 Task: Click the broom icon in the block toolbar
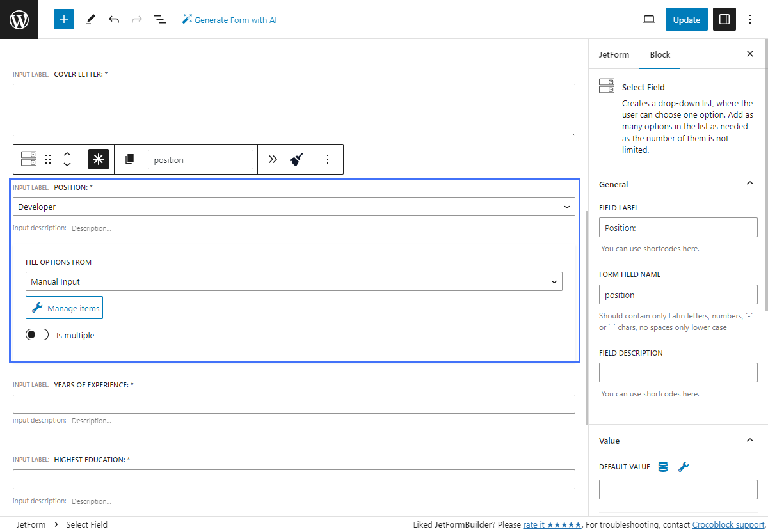pyautogui.click(x=296, y=159)
